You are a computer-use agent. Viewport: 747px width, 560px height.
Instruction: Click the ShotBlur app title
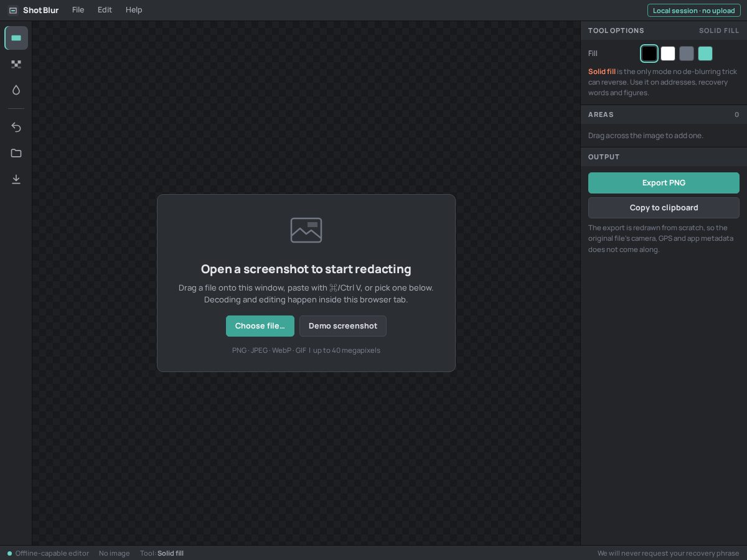[40, 10]
